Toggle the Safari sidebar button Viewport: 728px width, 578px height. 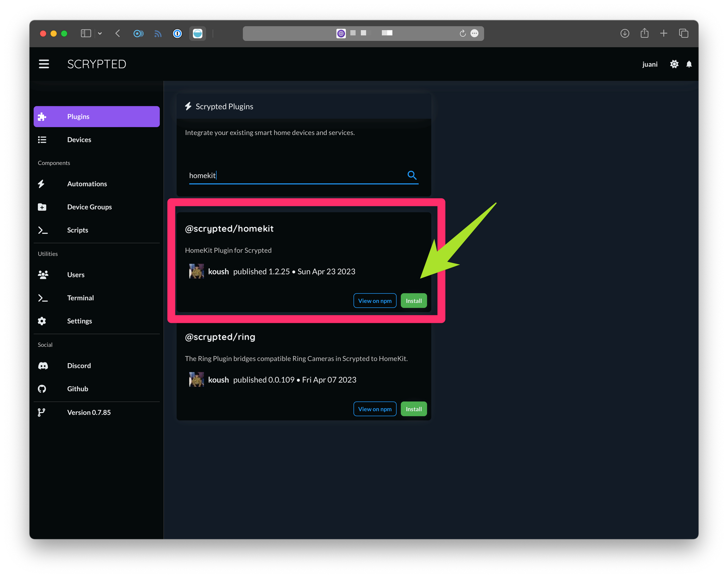click(86, 33)
